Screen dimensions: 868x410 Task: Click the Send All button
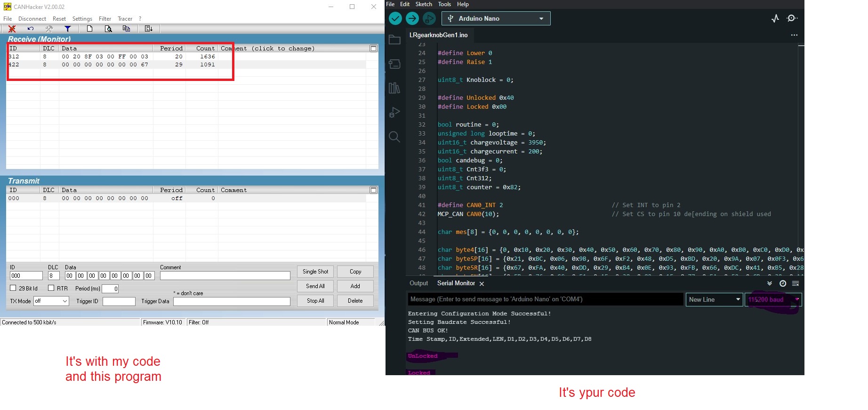315,286
